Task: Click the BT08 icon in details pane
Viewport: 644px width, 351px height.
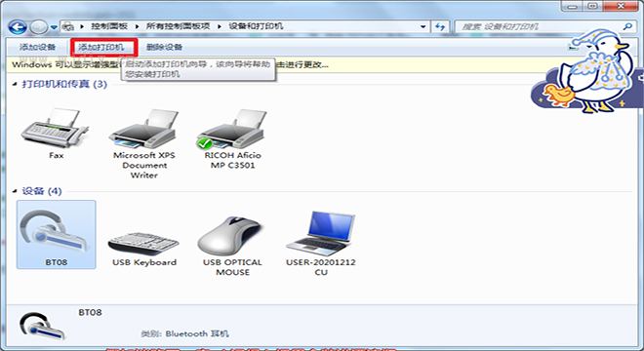Action: pos(42,327)
